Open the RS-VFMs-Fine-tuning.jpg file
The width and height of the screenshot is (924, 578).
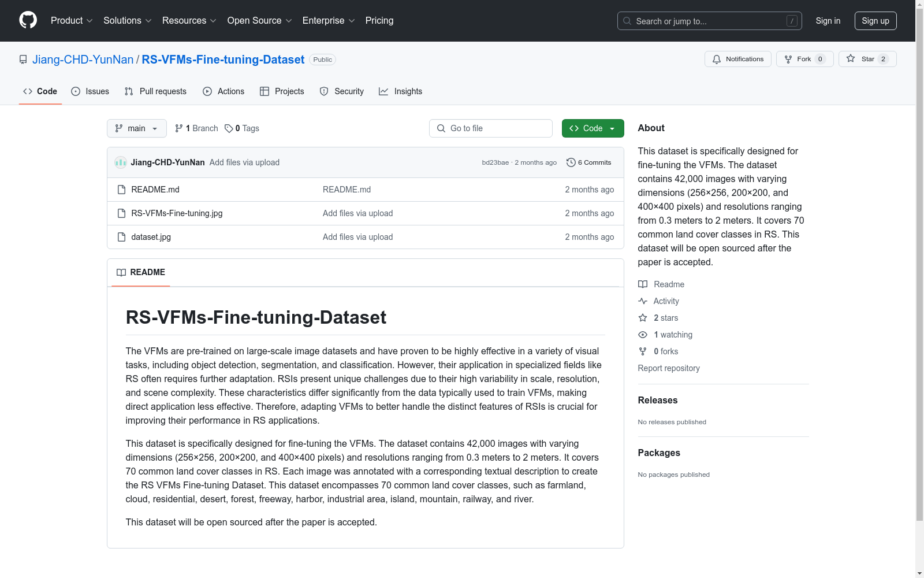(x=177, y=213)
